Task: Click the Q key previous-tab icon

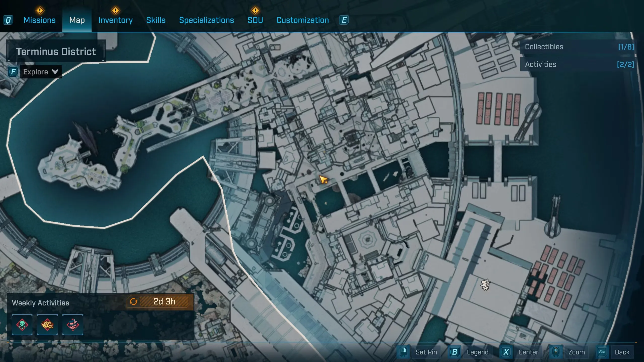Action: pyautogui.click(x=8, y=20)
